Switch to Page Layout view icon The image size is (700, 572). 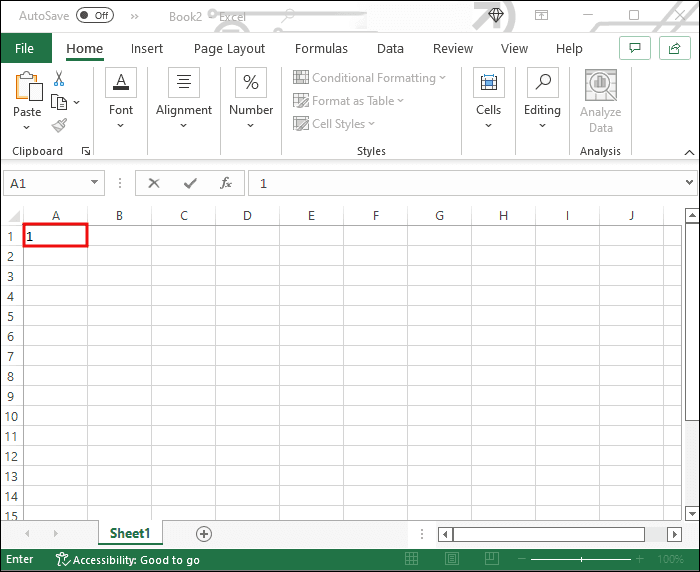(x=452, y=559)
